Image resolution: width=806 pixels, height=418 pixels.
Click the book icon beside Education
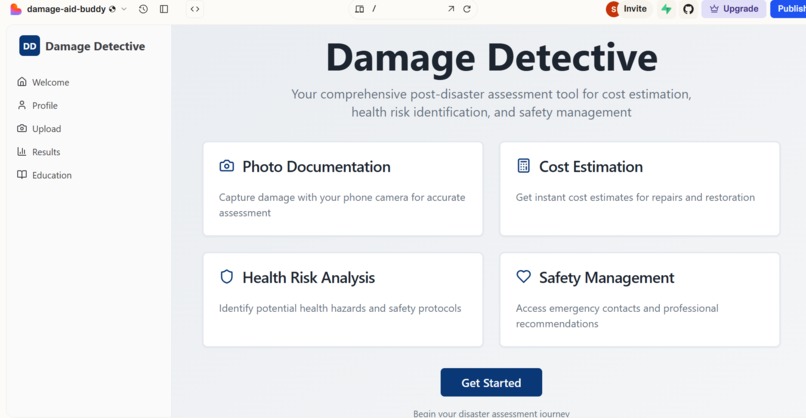coord(22,174)
